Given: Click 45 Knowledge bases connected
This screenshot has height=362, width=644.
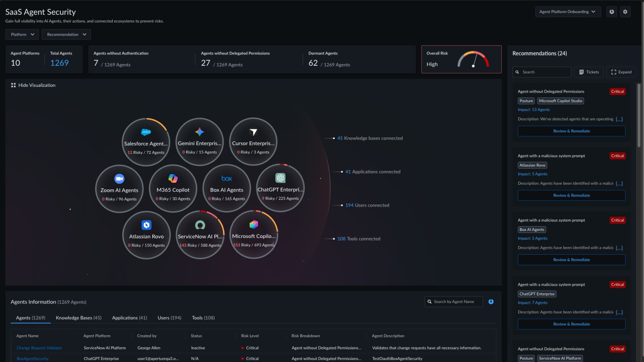Looking at the screenshot, I should tap(370, 138).
